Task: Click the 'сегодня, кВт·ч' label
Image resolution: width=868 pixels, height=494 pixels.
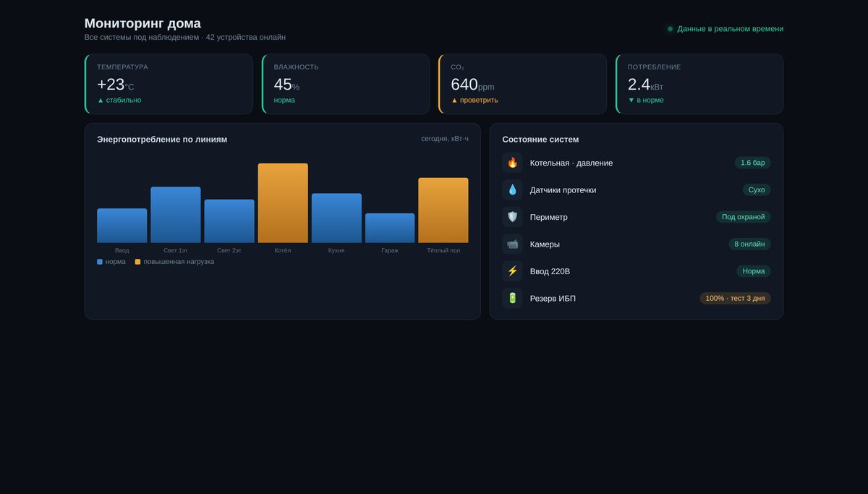Action: (x=445, y=138)
